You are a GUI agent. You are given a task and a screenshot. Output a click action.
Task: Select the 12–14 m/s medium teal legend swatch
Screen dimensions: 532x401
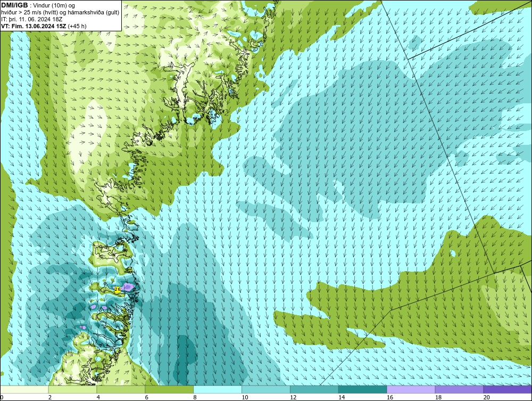click(x=314, y=389)
